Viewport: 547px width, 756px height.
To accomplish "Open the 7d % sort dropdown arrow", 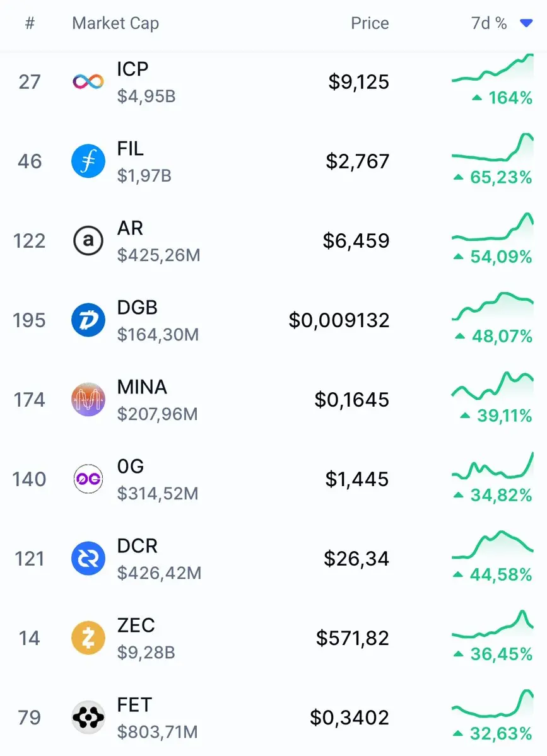I will (526, 23).
